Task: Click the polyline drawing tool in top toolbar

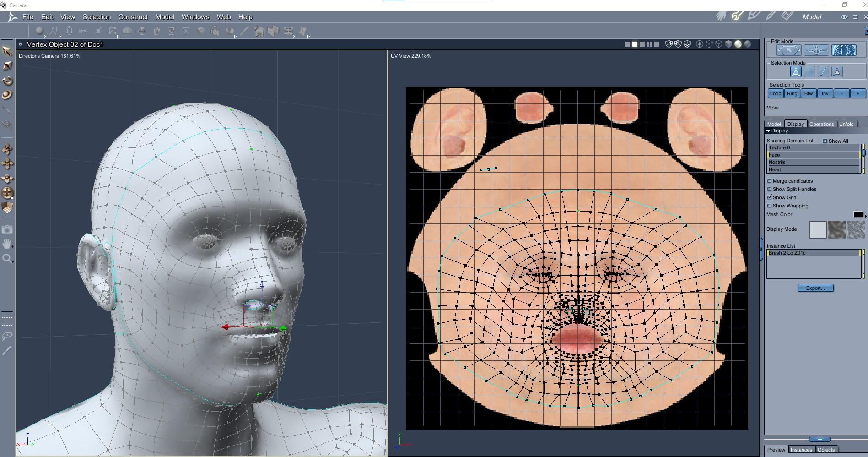Action: (54, 31)
